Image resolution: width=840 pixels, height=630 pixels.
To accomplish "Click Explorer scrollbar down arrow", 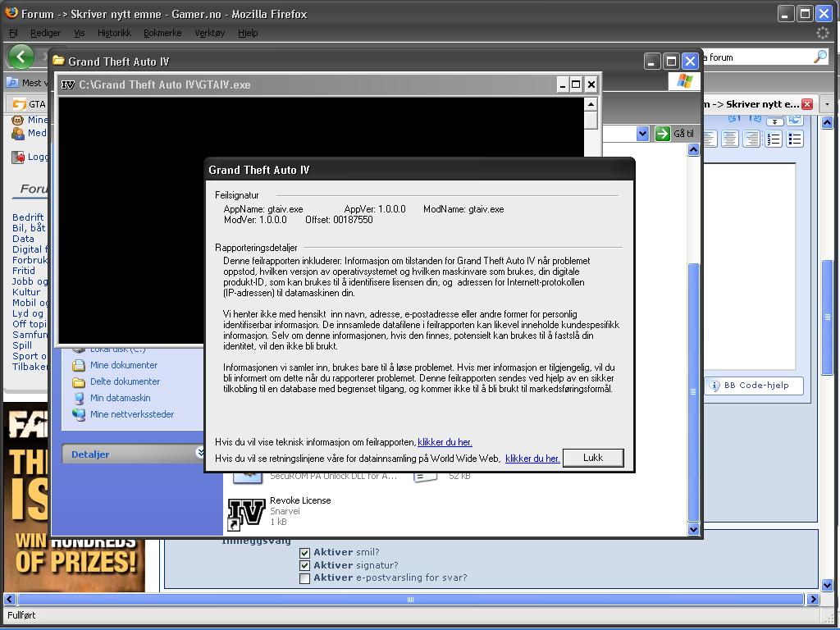I will point(693,529).
